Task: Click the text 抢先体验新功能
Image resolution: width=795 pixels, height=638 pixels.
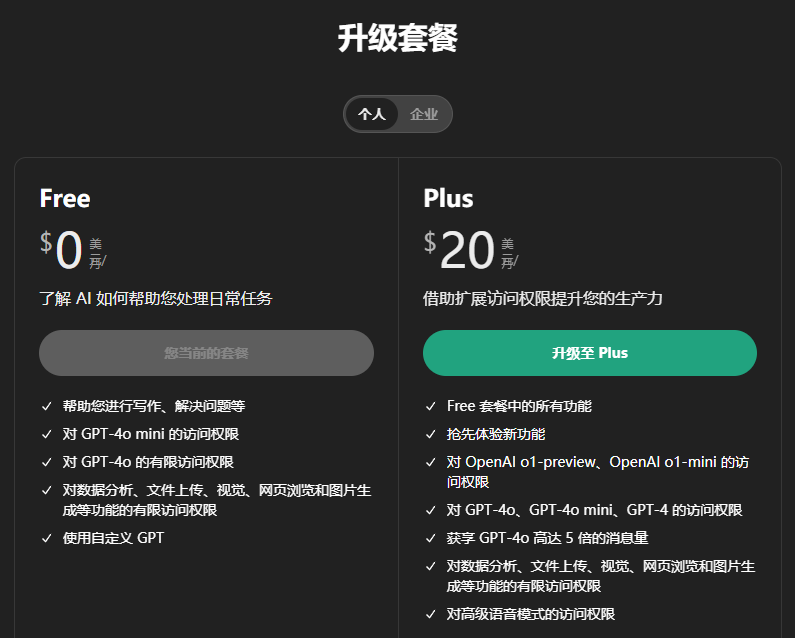Action: (496, 434)
